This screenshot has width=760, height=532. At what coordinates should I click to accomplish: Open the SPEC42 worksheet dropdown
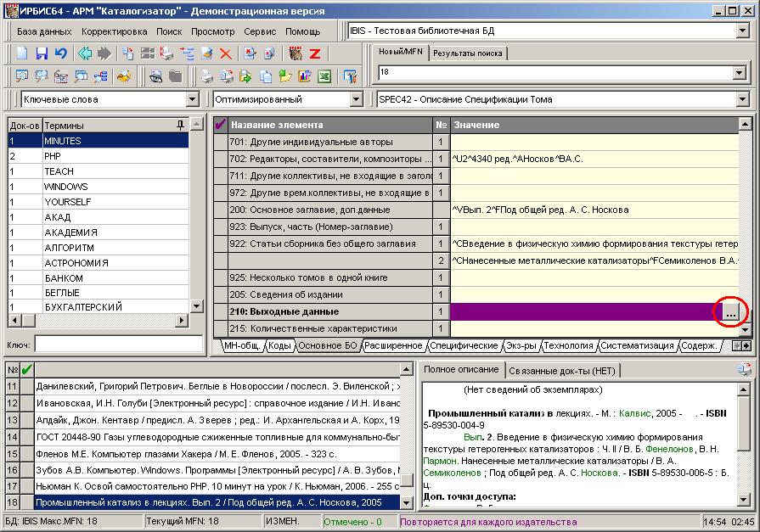[x=741, y=99]
